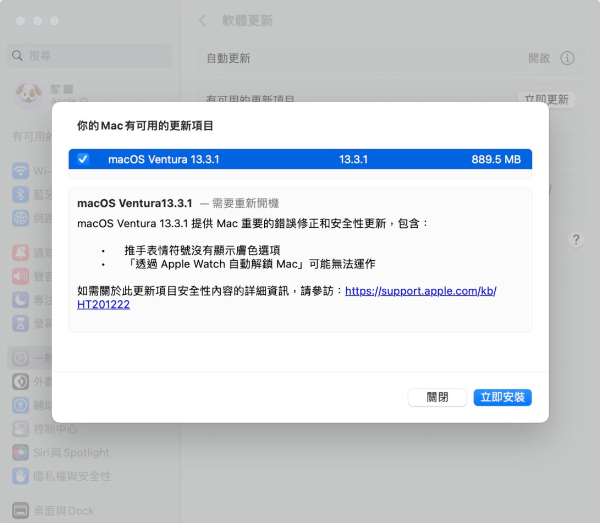Viewport: 600px width, 523px height.
Task: Select the Bluetooth icon in sidebar
Action: pos(20,194)
